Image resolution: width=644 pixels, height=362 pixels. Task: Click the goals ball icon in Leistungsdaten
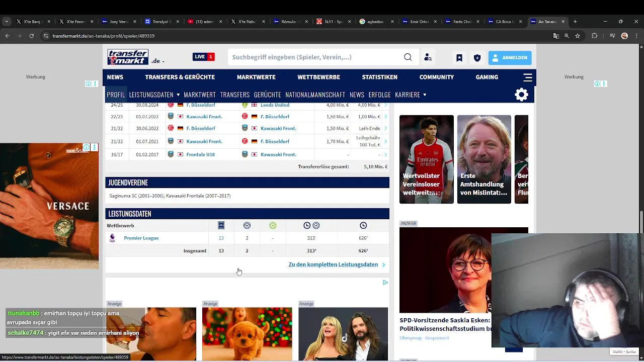click(247, 225)
